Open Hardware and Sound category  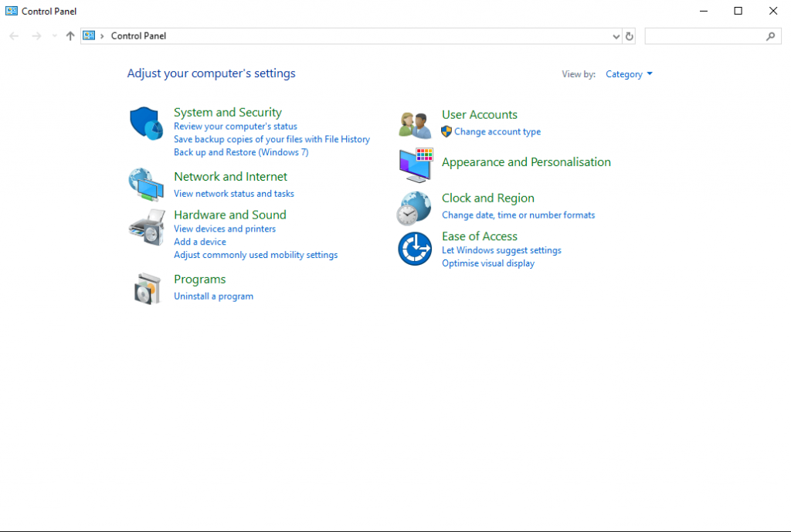230,215
